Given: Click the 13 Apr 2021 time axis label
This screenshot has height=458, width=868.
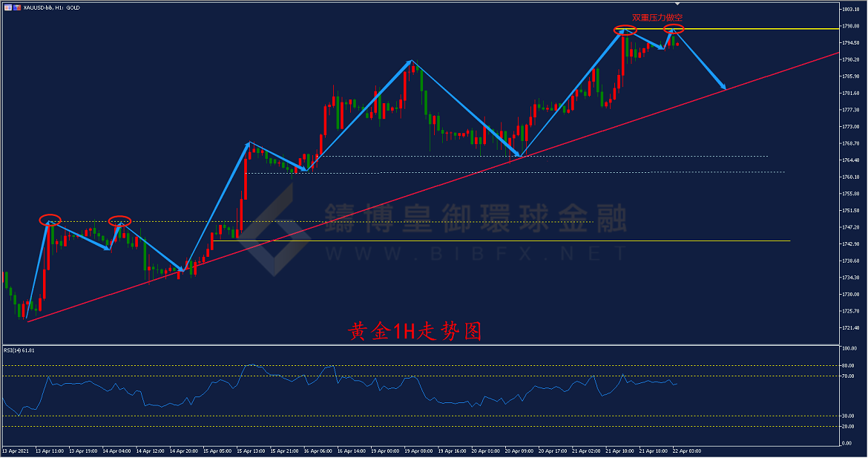Looking at the screenshot, I should (16, 451).
